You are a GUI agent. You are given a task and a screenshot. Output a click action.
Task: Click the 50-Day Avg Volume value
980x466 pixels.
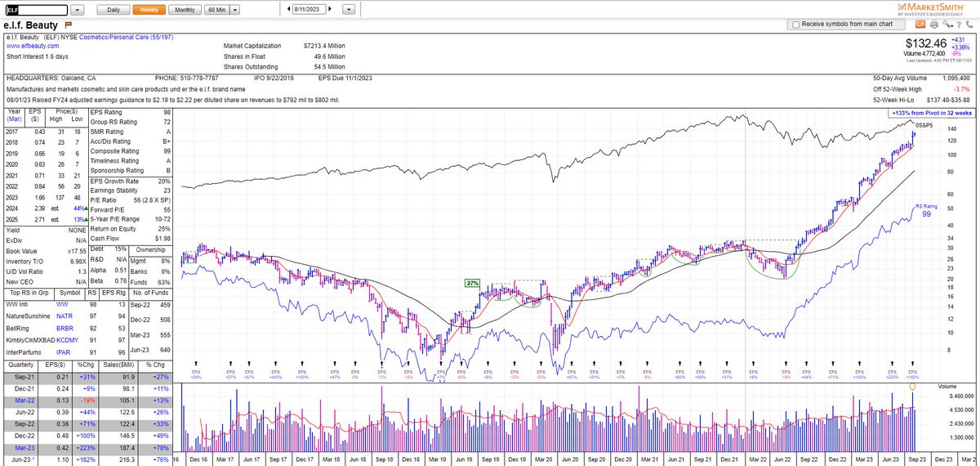point(956,78)
